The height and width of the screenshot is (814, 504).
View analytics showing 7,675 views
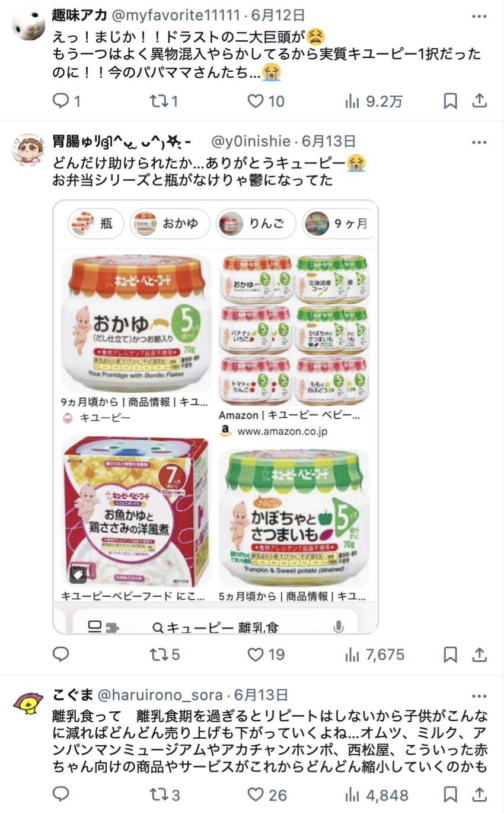pyautogui.click(x=375, y=654)
